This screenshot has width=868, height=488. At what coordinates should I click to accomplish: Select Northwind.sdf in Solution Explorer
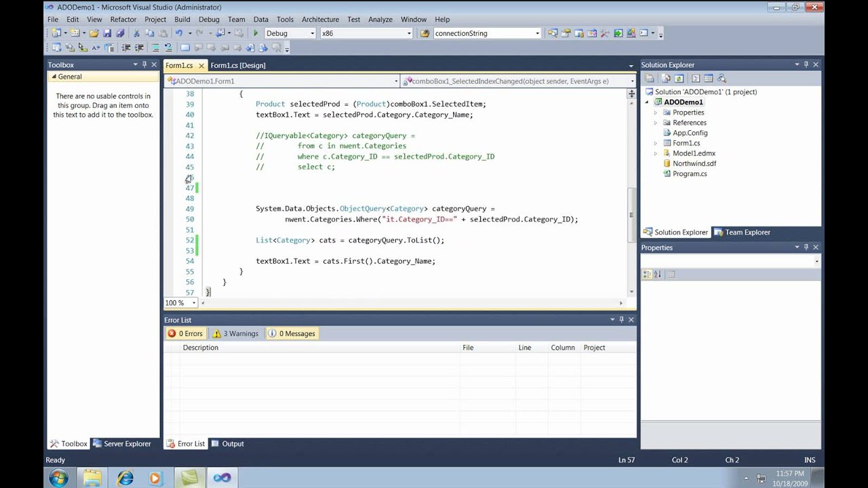click(694, 163)
